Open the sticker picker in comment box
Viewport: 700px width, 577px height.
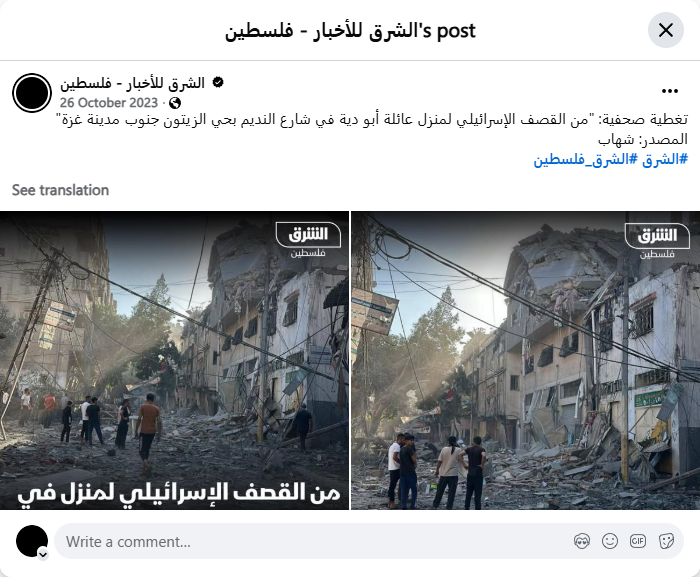(x=666, y=541)
